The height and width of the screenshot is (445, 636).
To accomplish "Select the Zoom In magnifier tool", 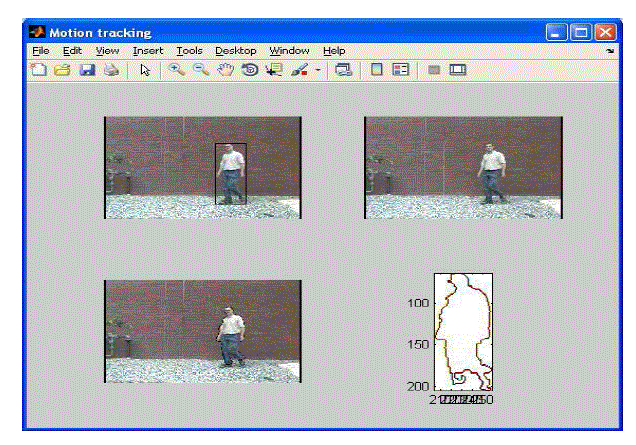I will click(176, 70).
